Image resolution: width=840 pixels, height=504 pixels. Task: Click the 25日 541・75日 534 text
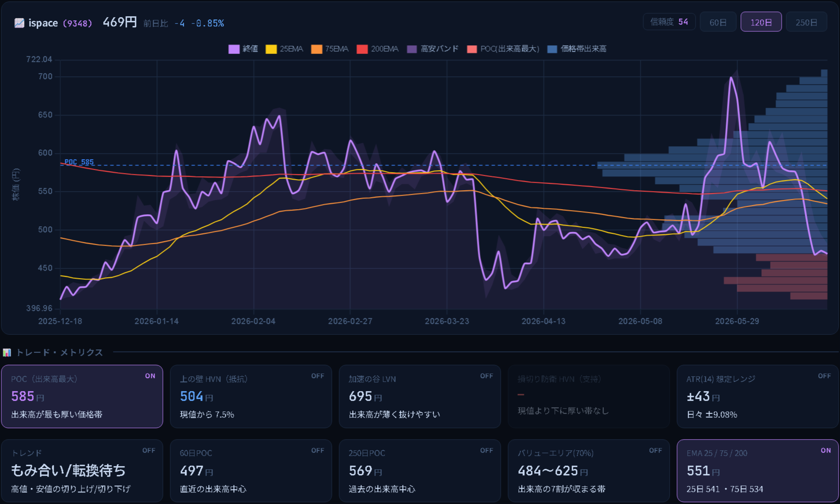coord(725,489)
